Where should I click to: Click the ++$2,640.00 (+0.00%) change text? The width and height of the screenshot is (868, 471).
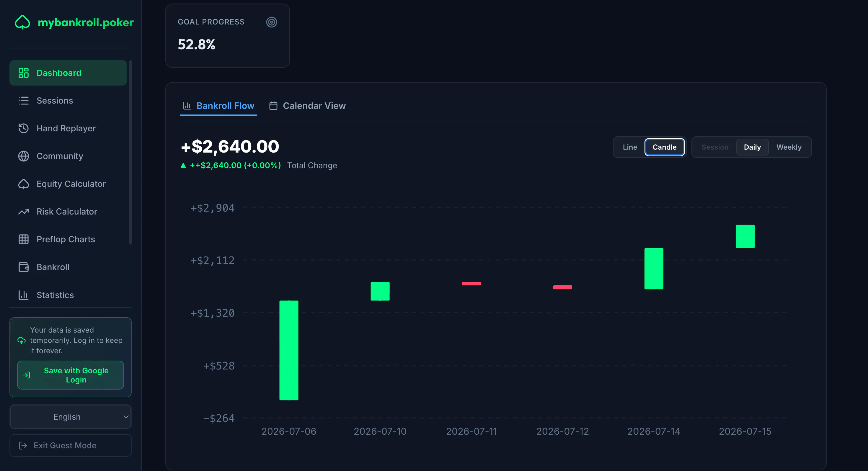tap(236, 166)
